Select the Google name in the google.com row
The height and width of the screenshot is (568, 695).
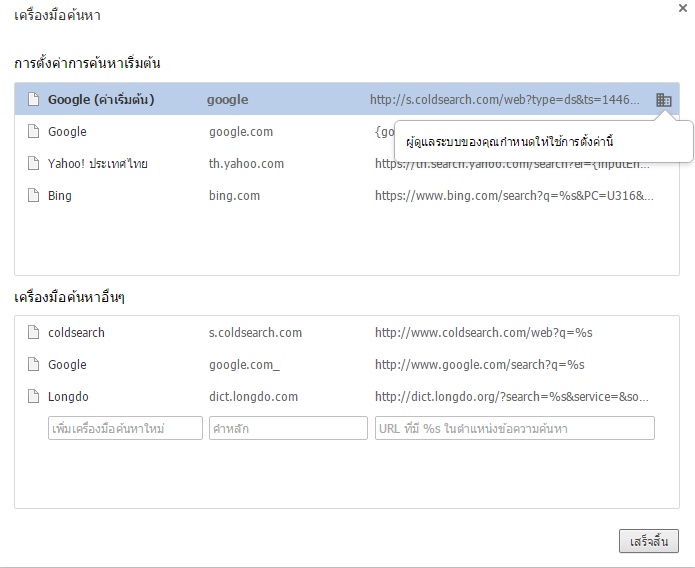67,132
